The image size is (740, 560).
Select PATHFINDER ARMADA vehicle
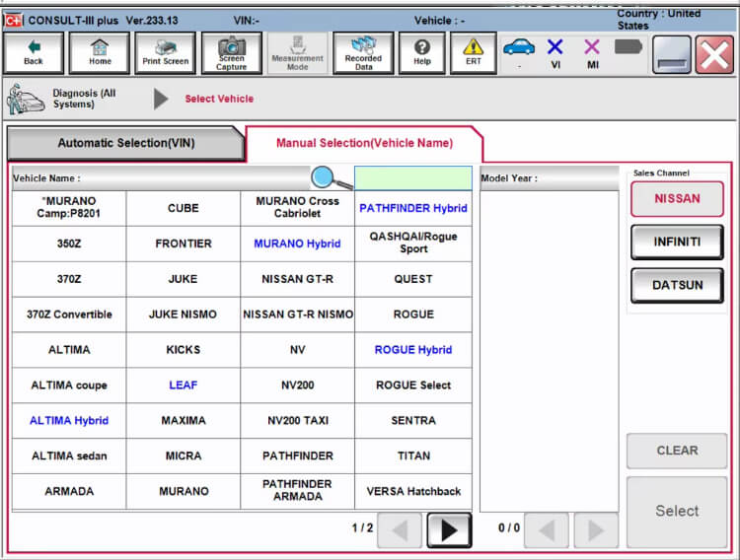click(297, 492)
